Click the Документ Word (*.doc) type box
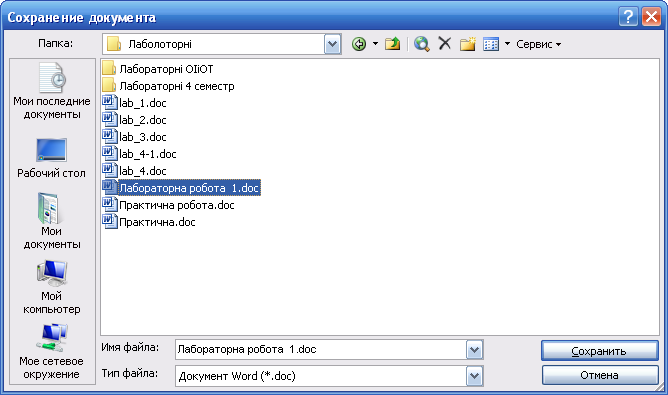This screenshot has height=395, width=668. (321, 376)
